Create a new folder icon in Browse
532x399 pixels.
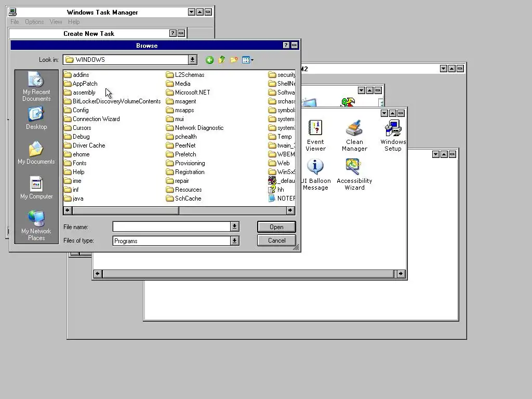coord(234,60)
